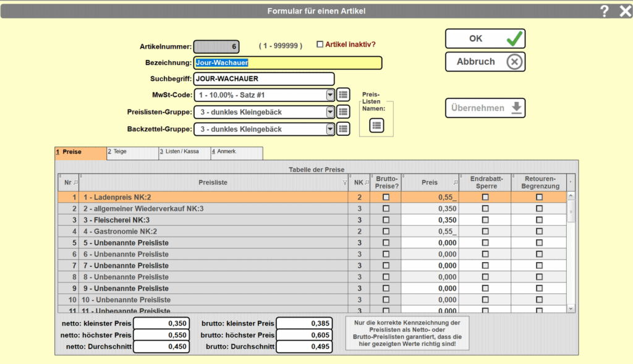This screenshot has height=364, width=633.
Task: Toggle the Artikel inaktiv checkbox
Action: pyautogui.click(x=320, y=44)
